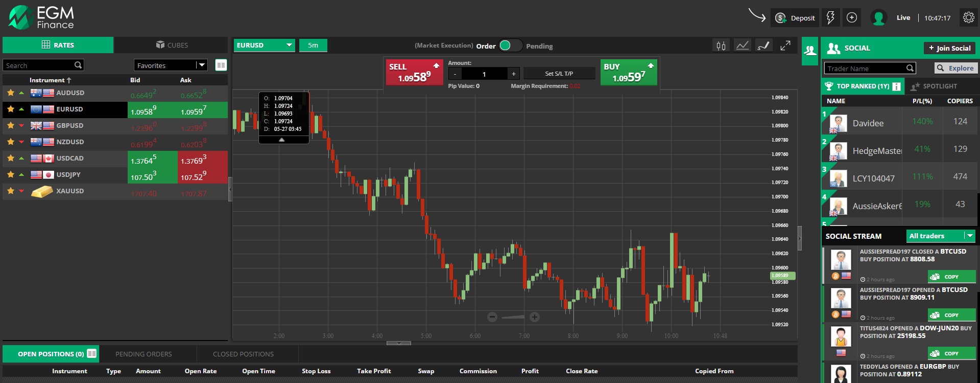Switch to the RATES tab
Viewport: 980px width, 383px height.
point(58,45)
